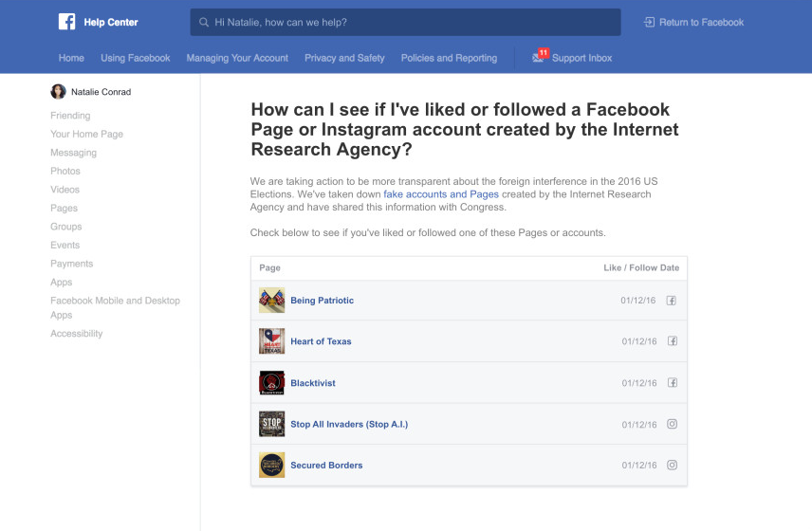Screen dimensions: 812x531
Task: Click the Support Inbox notification icon
Action: [x=539, y=57]
